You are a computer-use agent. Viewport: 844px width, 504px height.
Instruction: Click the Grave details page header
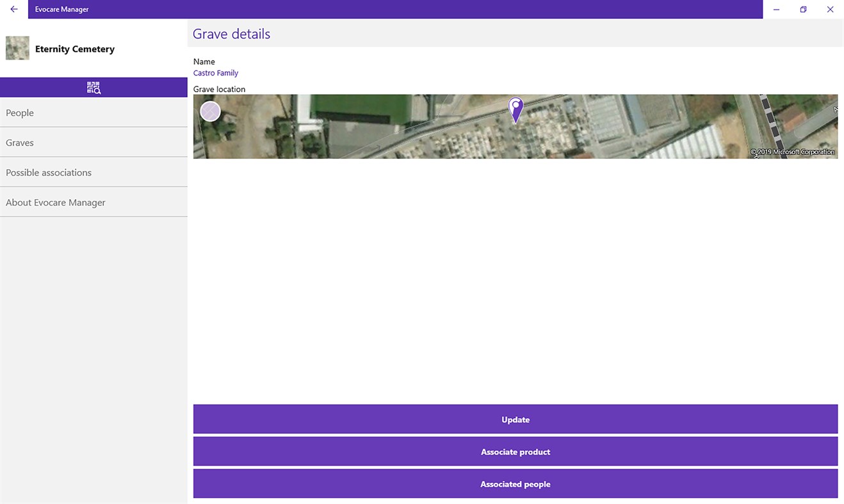point(231,33)
